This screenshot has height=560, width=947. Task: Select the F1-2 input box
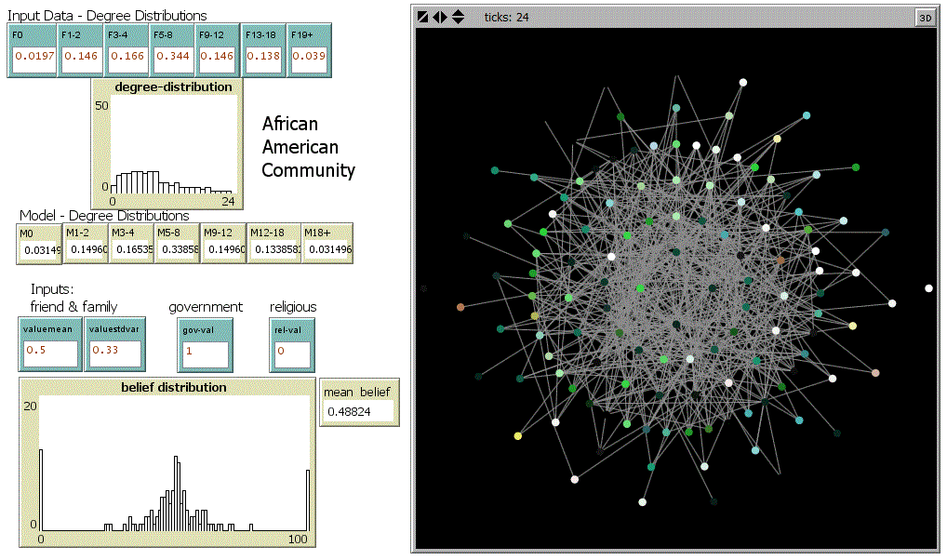[81, 58]
